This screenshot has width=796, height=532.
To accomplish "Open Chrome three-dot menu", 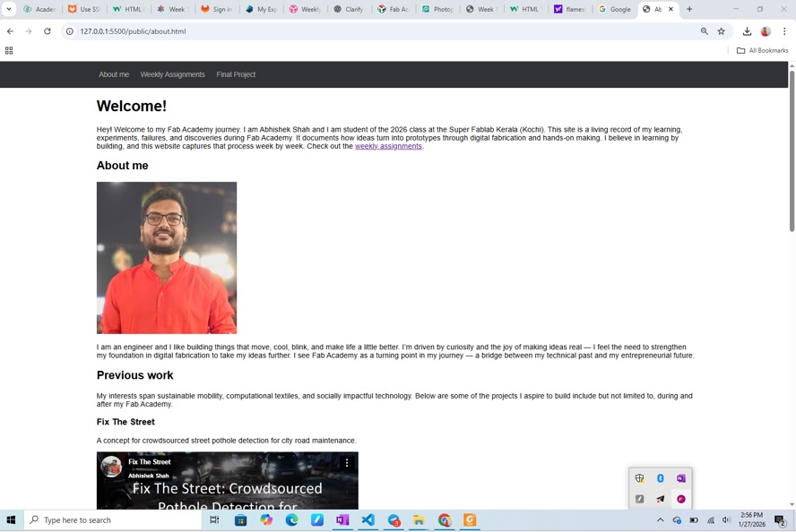I will pyautogui.click(x=783, y=31).
